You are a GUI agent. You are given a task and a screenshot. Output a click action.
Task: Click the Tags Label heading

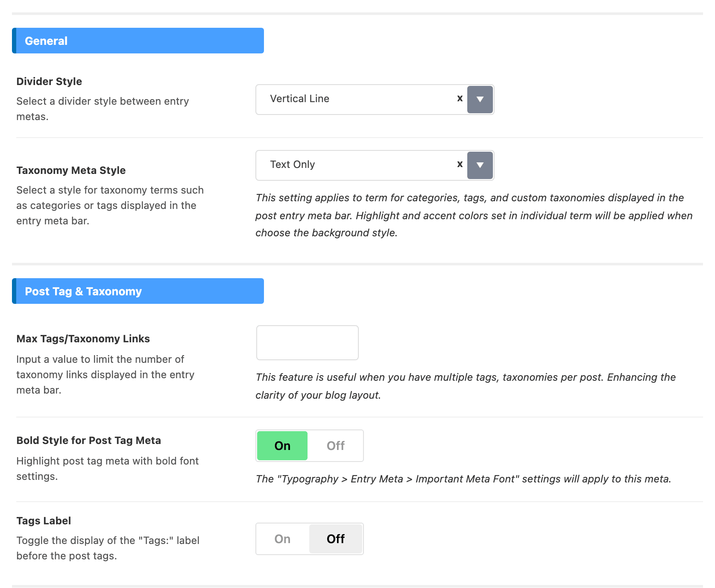(44, 520)
